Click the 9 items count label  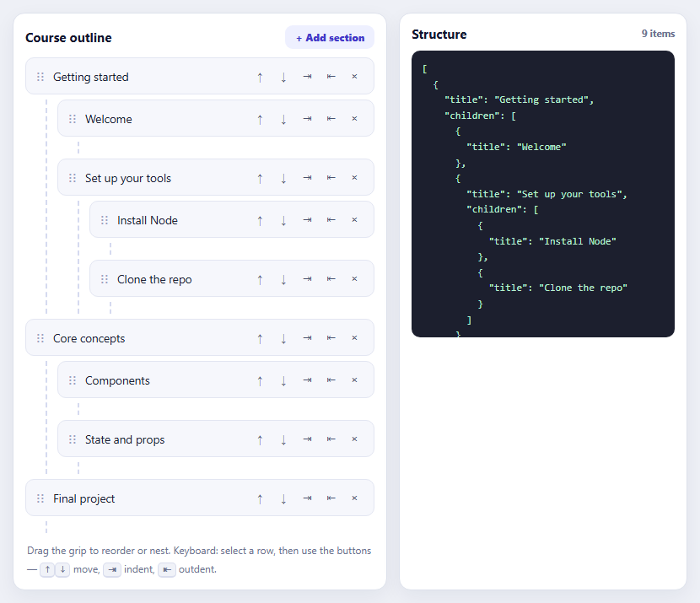658,34
